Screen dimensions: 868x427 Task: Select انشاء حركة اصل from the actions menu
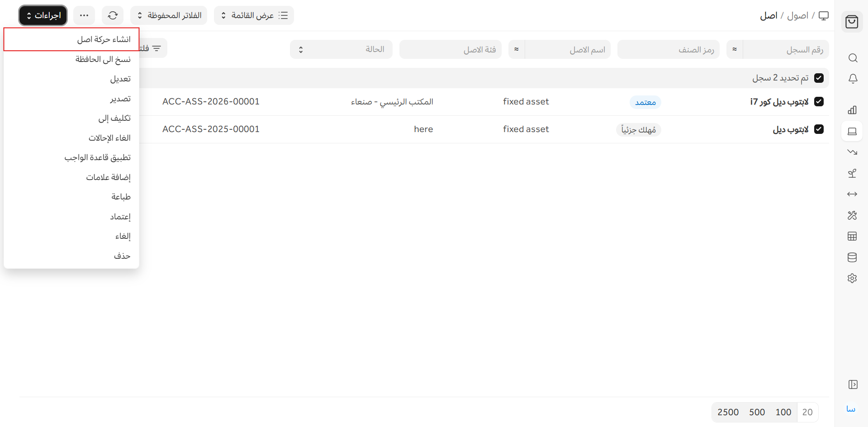coord(104,39)
